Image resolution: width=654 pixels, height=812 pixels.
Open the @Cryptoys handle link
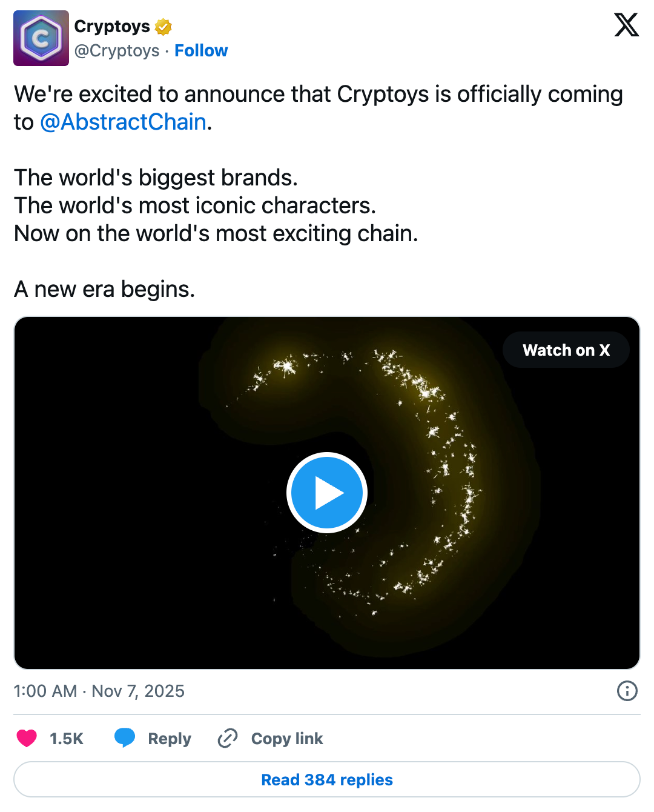point(117,51)
